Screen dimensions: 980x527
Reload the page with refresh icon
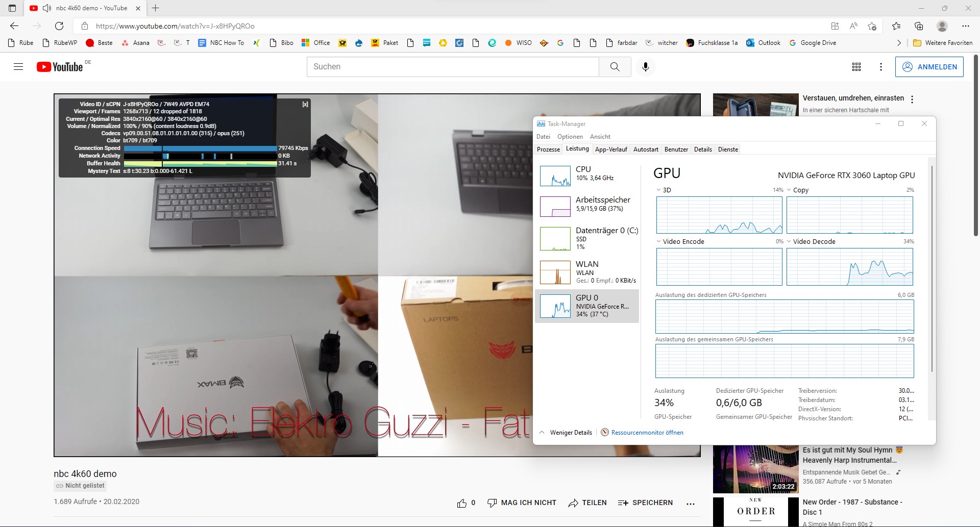[x=59, y=26]
